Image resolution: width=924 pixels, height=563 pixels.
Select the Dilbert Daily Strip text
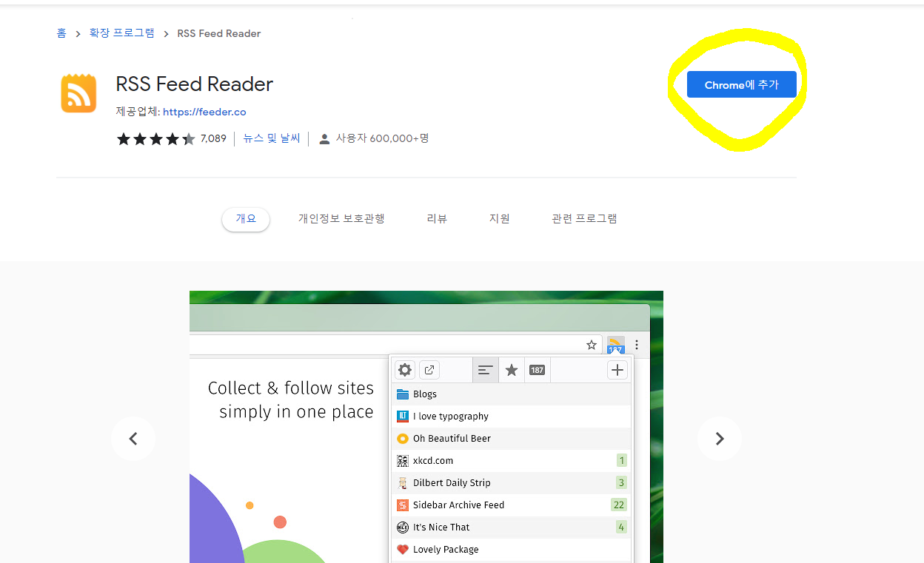452,483
